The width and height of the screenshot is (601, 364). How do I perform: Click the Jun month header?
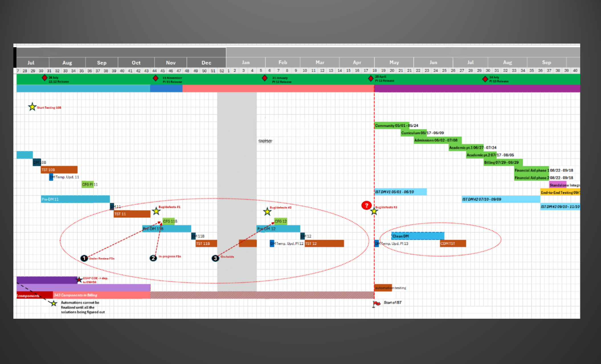click(x=433, y=62)
